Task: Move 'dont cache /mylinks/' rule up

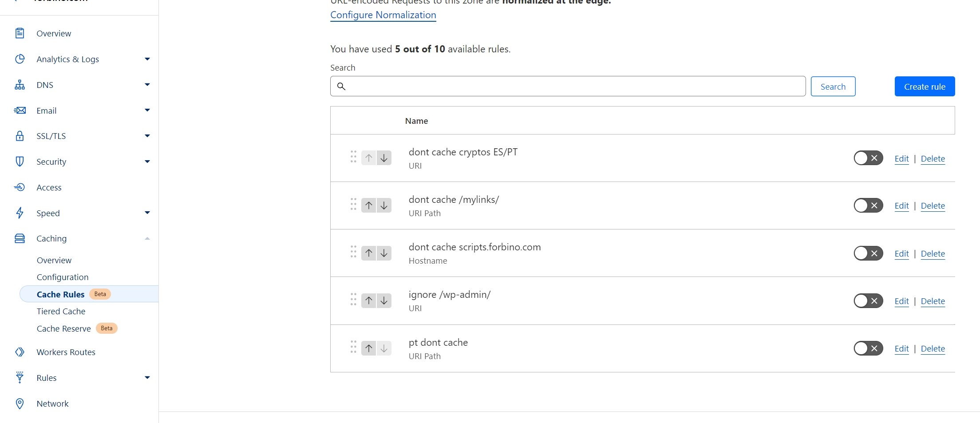Action: click(369, 206)
